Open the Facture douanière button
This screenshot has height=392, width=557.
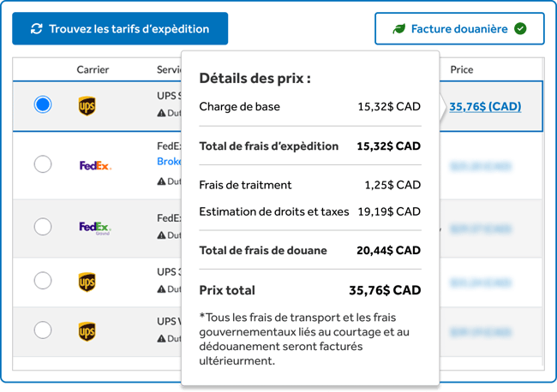click(459, 29)
